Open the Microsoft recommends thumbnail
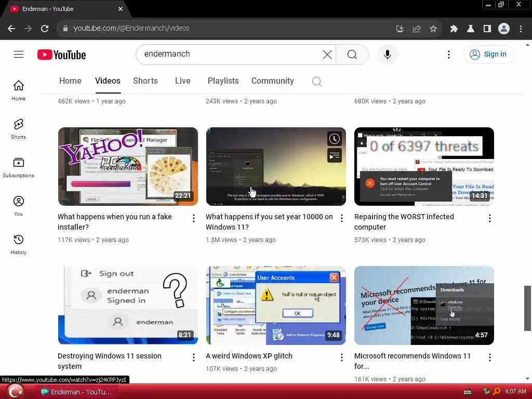The height and width of the screenshot is (399, 532). 424,305
